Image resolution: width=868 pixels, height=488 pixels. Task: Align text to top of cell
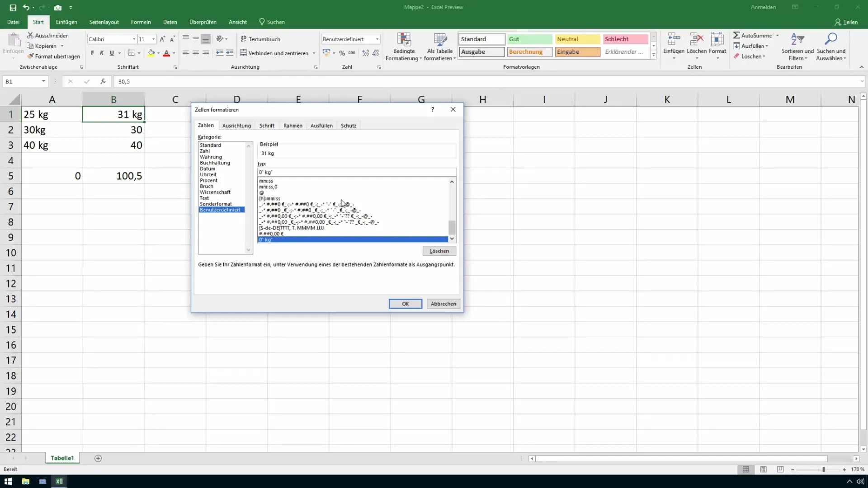186,39
